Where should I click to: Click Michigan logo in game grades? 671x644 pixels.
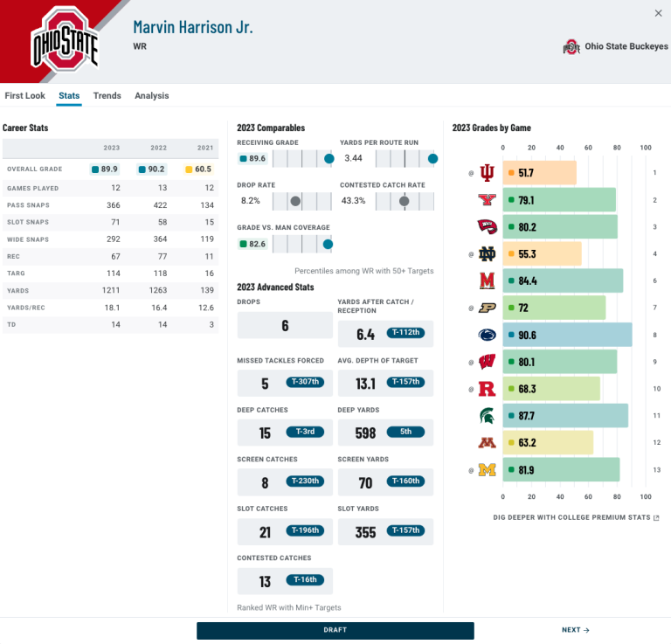coord(487,470)
